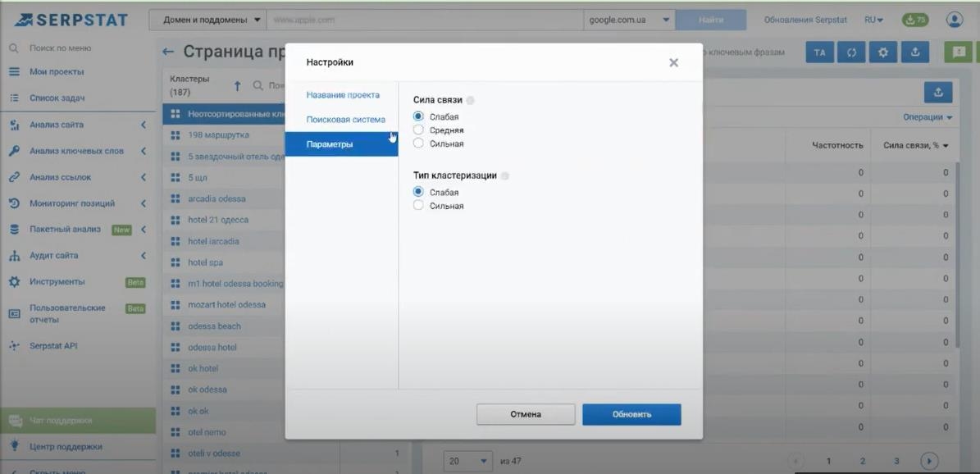Click the export icon above the keywords table
This screenshot has height=474, width=980.
[x=938, y=92]
